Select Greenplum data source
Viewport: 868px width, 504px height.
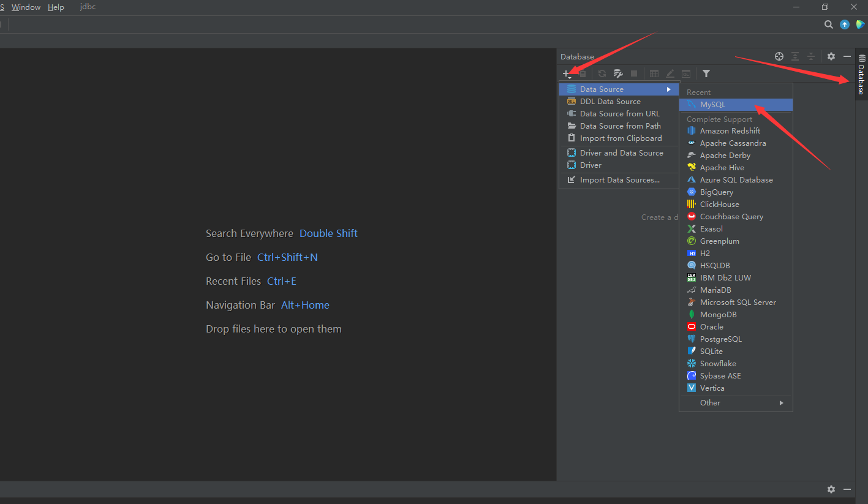(x=736, y=241)
